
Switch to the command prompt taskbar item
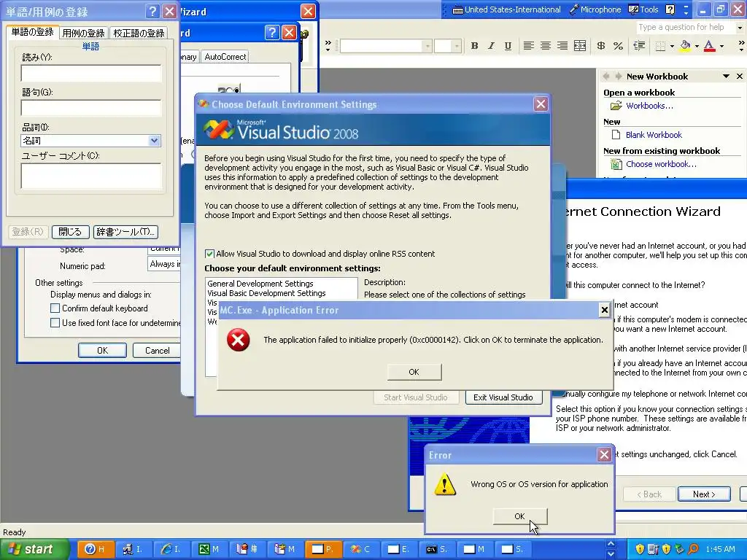tap(437, 549)
